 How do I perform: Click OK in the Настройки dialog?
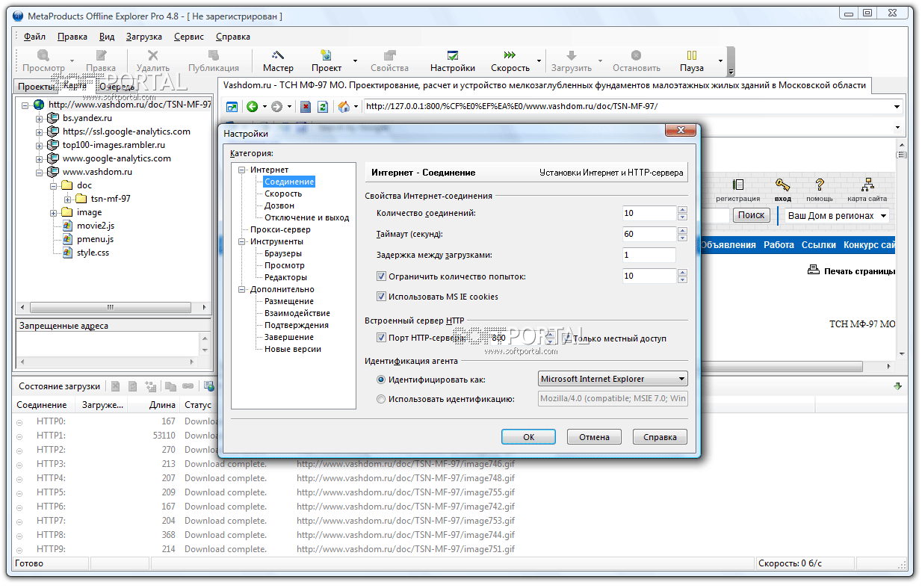(x=528, y=437)
